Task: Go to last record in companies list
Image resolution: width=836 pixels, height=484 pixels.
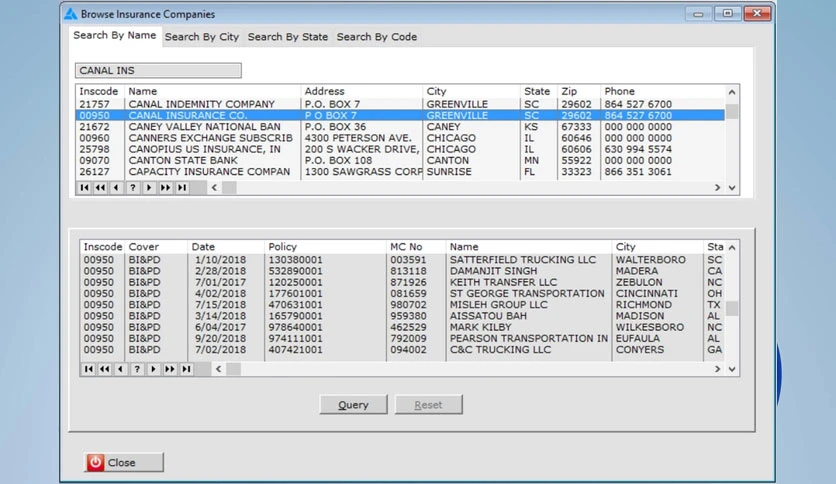Action: (x=182, y=188)
